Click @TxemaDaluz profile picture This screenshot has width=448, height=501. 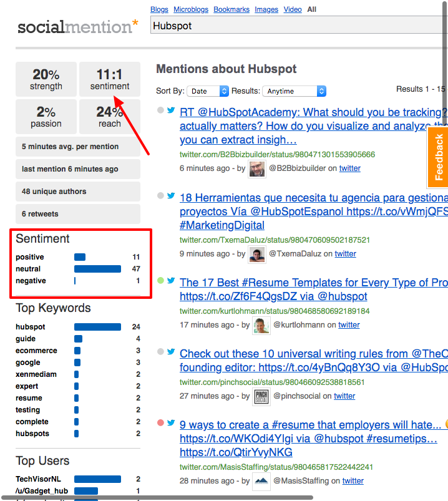[x=256, y=254]
